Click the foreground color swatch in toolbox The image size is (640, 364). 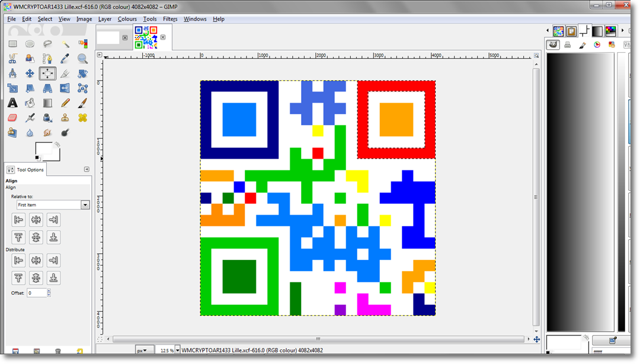pos(43,149)
